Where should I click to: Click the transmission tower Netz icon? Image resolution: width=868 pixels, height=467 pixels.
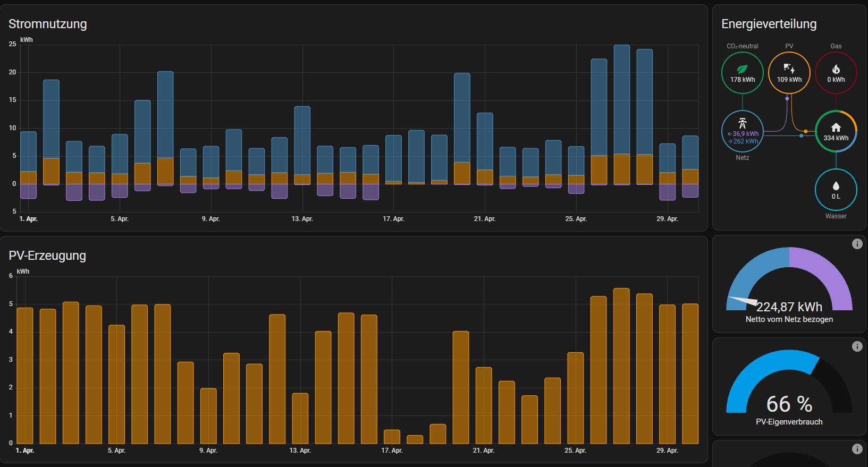pos(743,123)
